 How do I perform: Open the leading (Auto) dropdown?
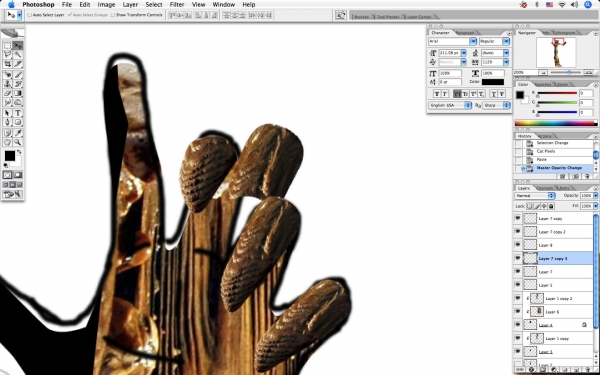(x=506, y=53)
